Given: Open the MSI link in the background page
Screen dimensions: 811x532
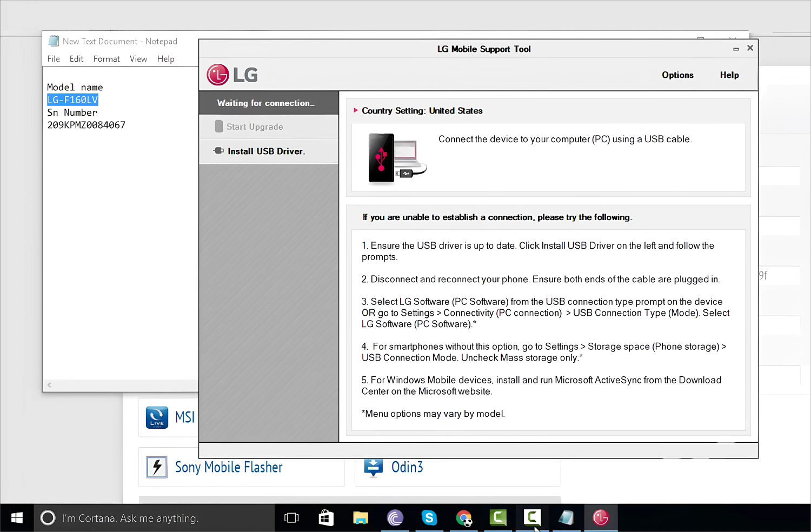Looking at the screenshot, I should click(x=185, y=417).
